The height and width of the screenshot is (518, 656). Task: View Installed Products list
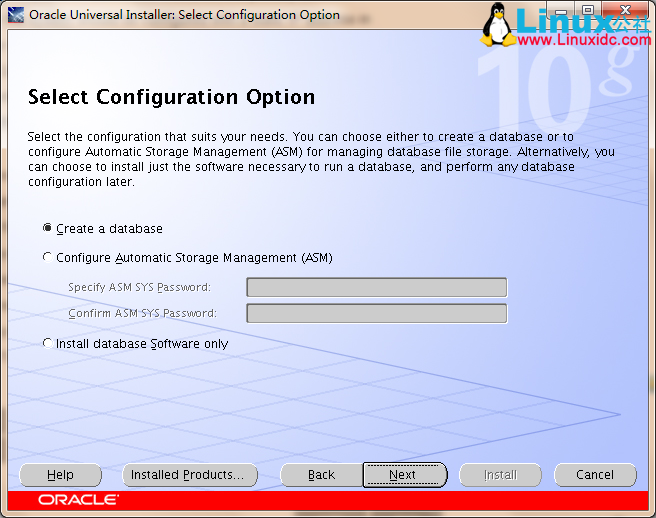coord(190,475)
